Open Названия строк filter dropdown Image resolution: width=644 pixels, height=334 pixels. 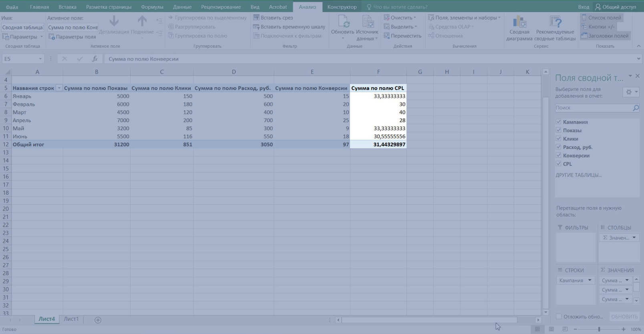(x=59, y=88)
